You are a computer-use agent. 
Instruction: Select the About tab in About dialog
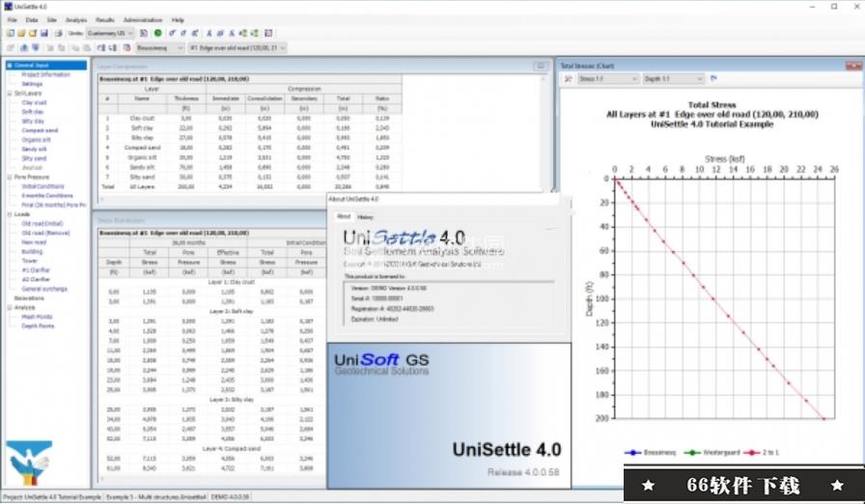(344, 216)
